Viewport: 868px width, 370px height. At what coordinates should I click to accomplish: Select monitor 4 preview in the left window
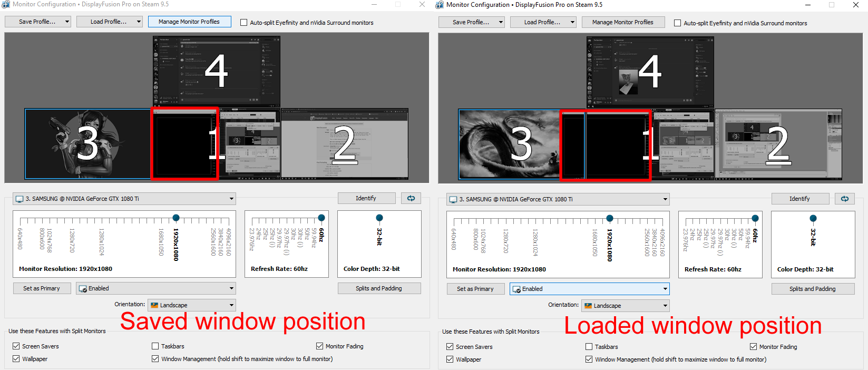(216, 71)
